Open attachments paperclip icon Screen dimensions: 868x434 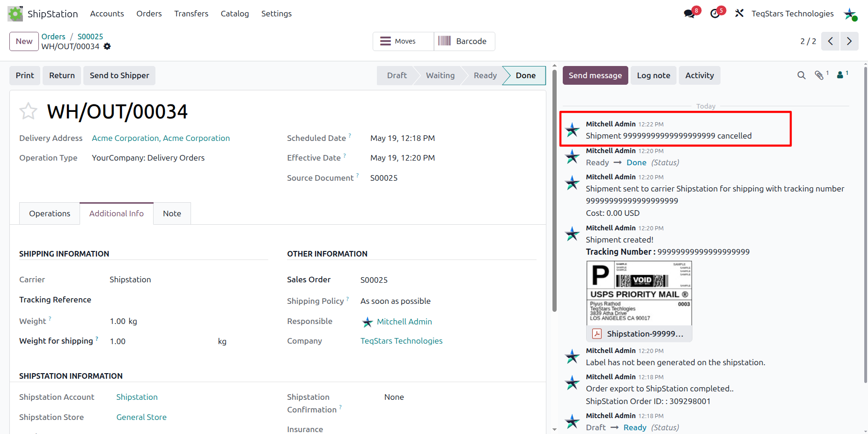click(x=819, y=75)
